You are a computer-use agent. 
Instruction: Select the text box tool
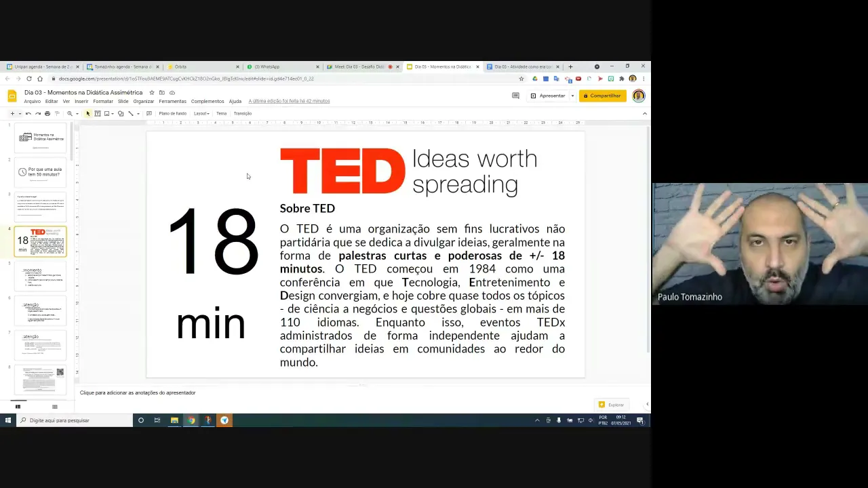click(x=98, y=113)
